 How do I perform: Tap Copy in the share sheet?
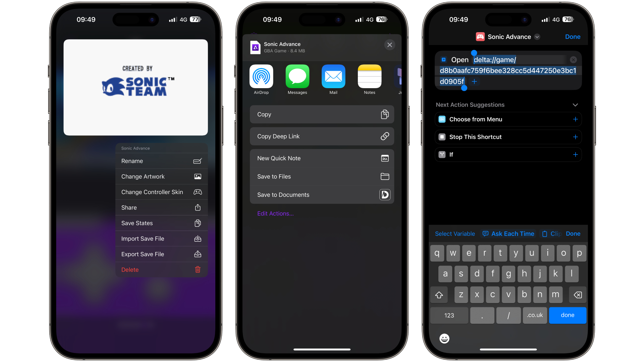[322, 114]
